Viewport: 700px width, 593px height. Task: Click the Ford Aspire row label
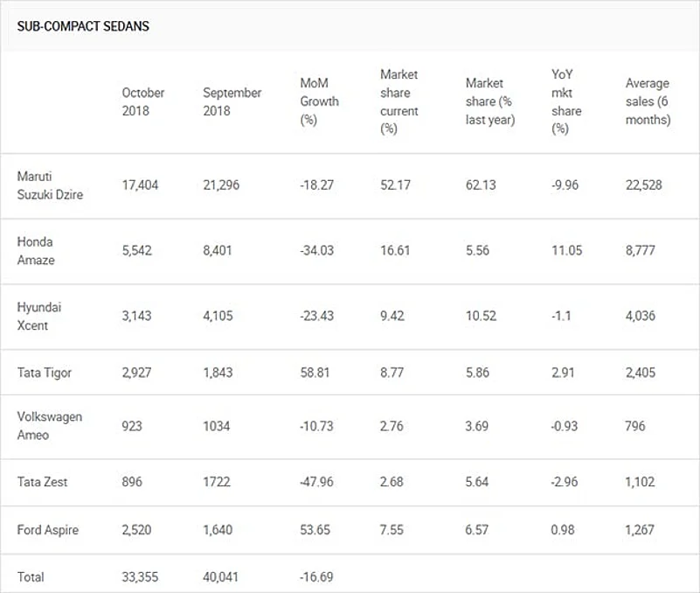tap(47, 530)
